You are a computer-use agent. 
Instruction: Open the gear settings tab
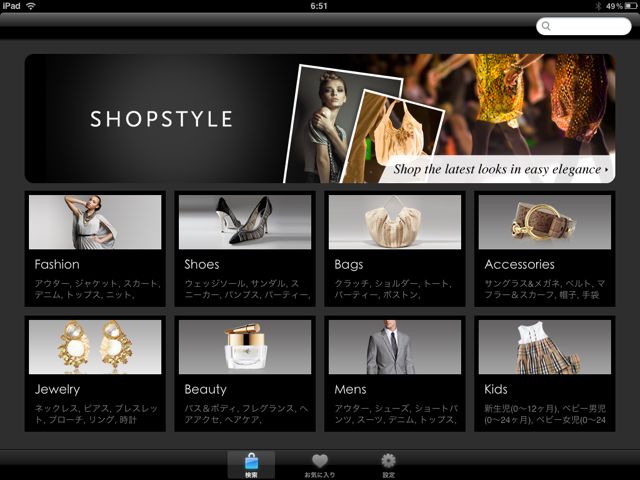(388, 465)
